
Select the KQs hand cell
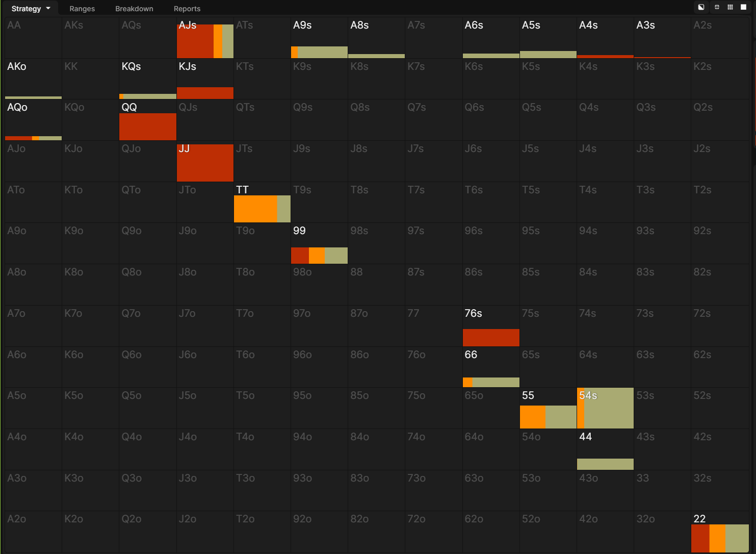pos(148,79)
